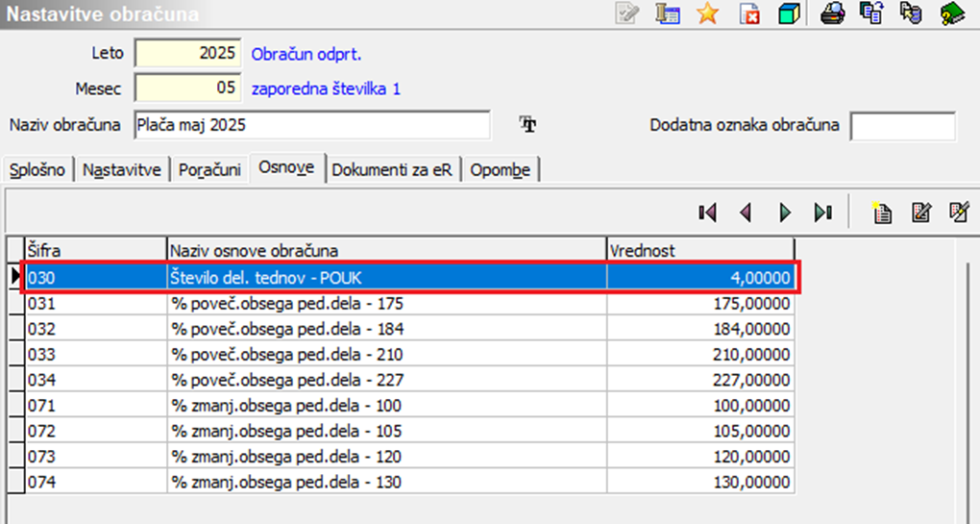Click the value 120,00000
The height and width of the screenshot is (524, 980).
(700, 457)
